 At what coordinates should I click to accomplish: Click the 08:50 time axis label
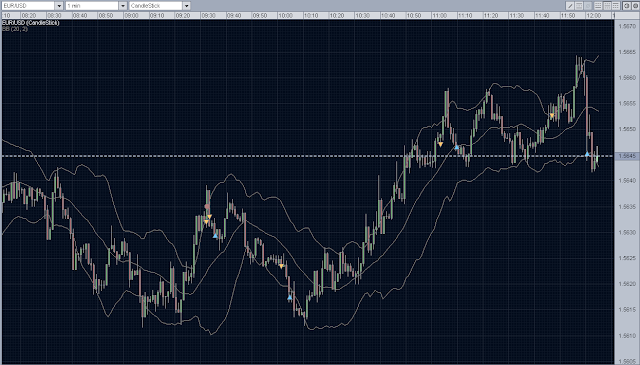pyautogui.click(x=106, y=16)
